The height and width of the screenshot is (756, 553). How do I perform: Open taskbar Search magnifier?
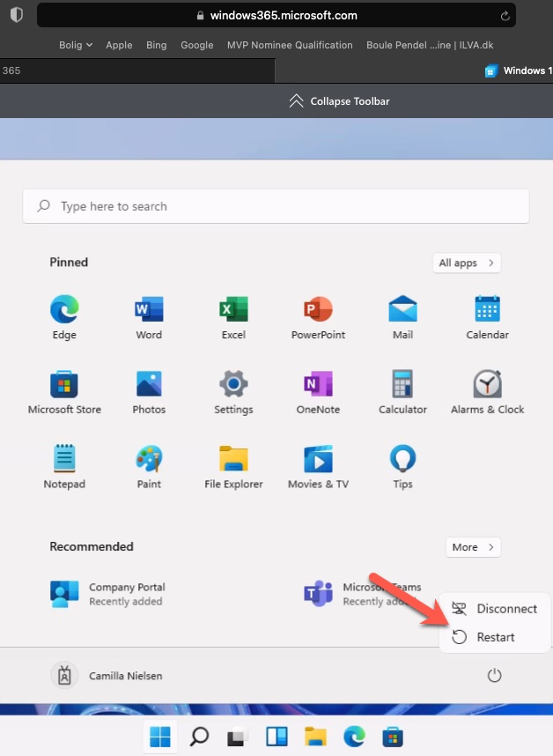199,737
